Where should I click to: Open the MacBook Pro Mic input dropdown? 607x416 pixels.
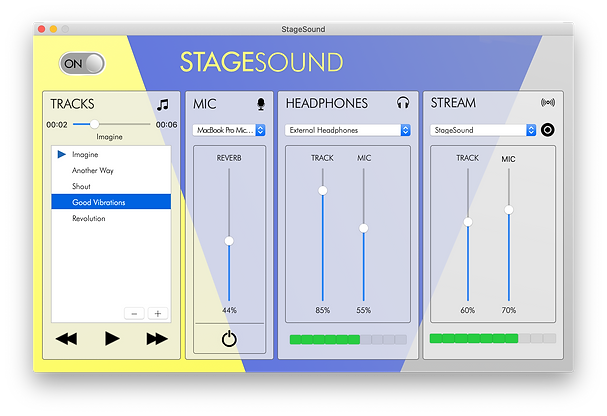click(229, 130)
